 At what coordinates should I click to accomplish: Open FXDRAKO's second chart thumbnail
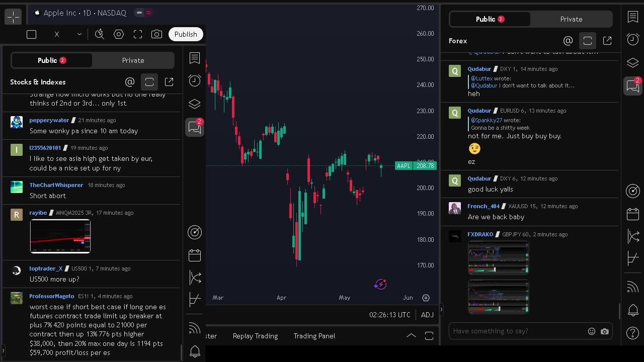coord(499,297)
